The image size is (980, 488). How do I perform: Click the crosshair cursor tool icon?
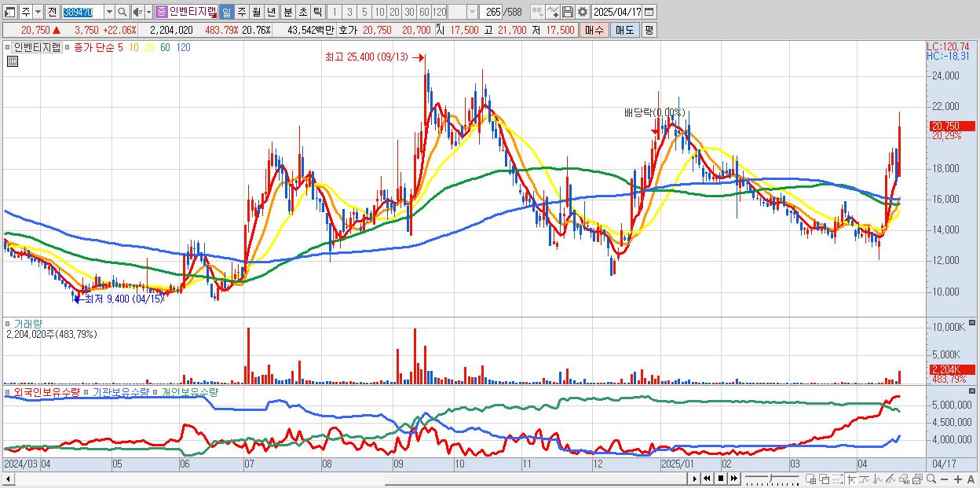click(x=851, y=479)
